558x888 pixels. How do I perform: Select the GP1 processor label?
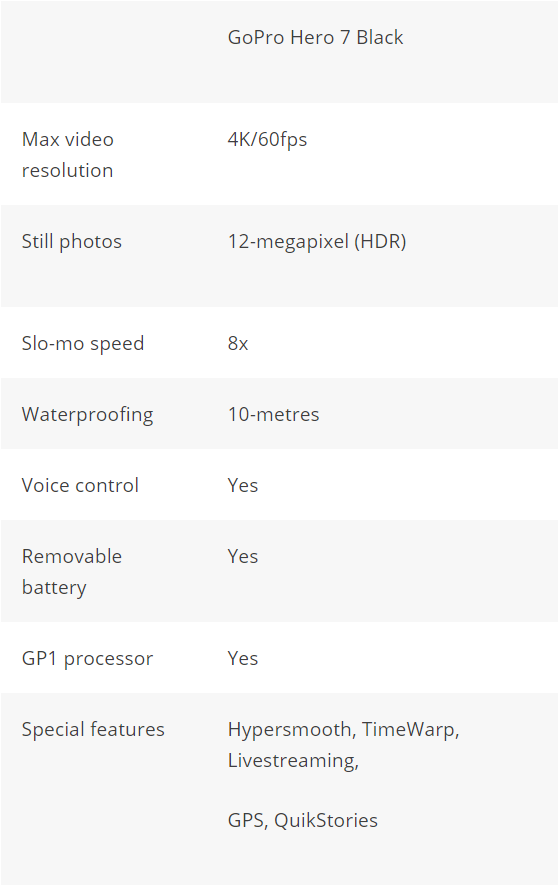pyautogui.click(x=87, y=659)
